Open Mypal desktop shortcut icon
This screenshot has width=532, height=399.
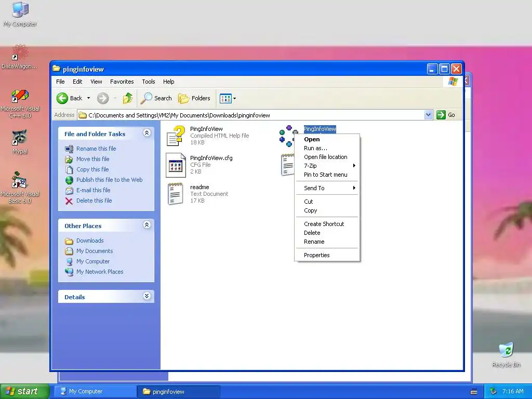(x=20, y=137)
